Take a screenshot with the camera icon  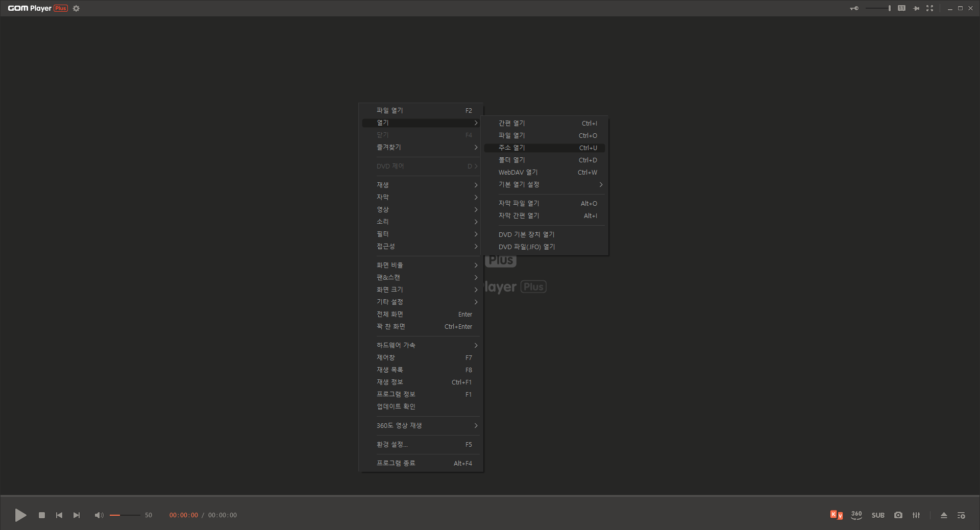[898, 515]
